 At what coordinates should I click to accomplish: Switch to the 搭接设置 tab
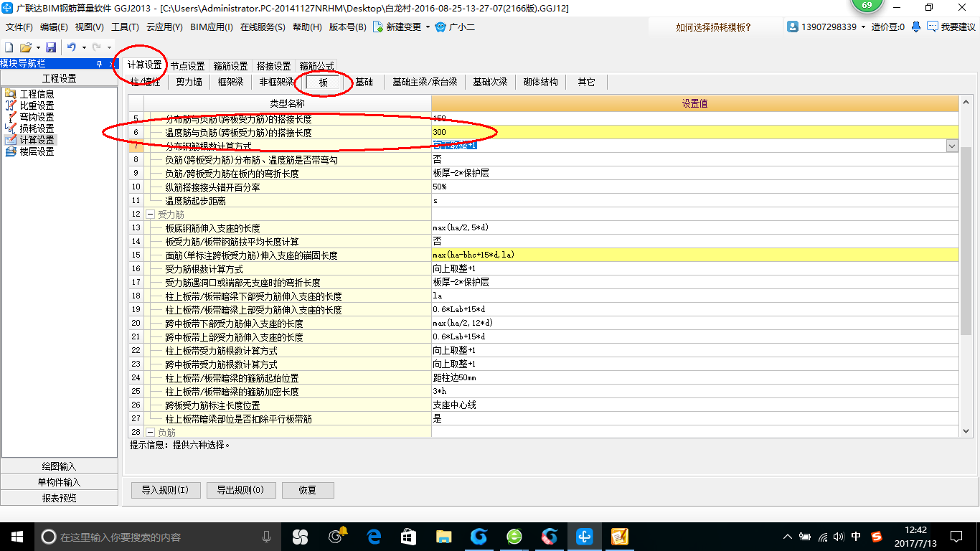pos(273,66)
